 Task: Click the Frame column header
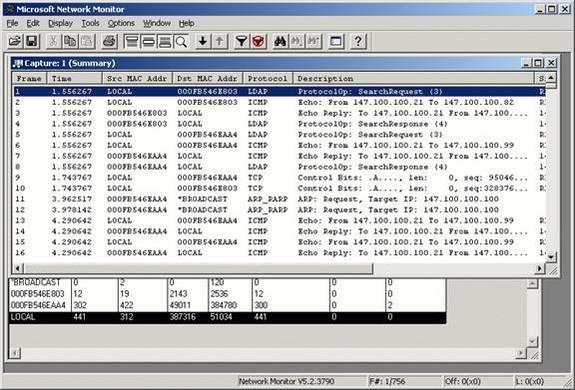coord(29,78)
